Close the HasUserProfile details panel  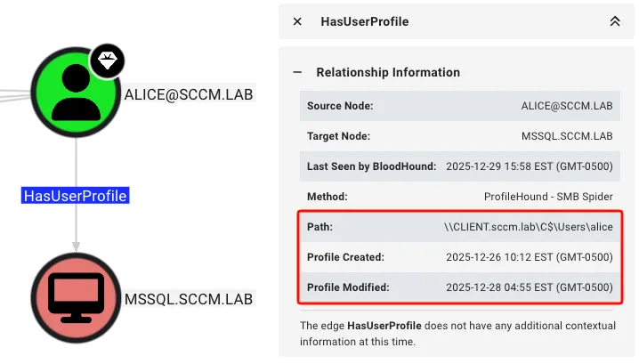tap(297, 21)
